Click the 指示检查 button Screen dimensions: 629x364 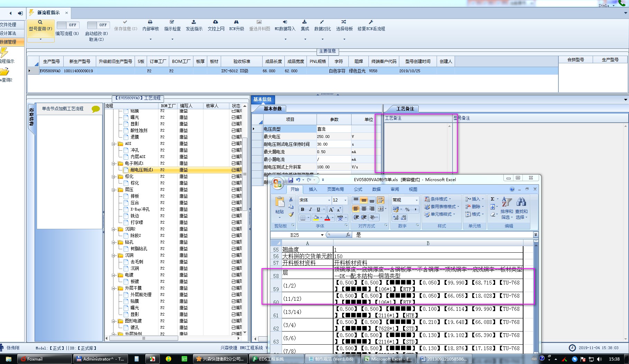172,26
